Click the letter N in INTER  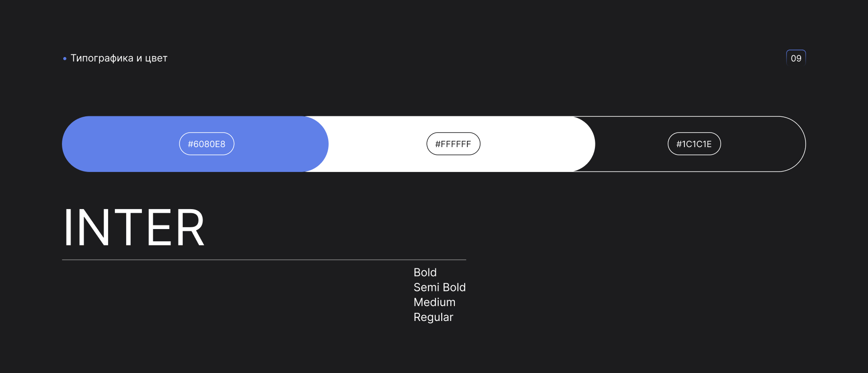[x=93, y=228]
